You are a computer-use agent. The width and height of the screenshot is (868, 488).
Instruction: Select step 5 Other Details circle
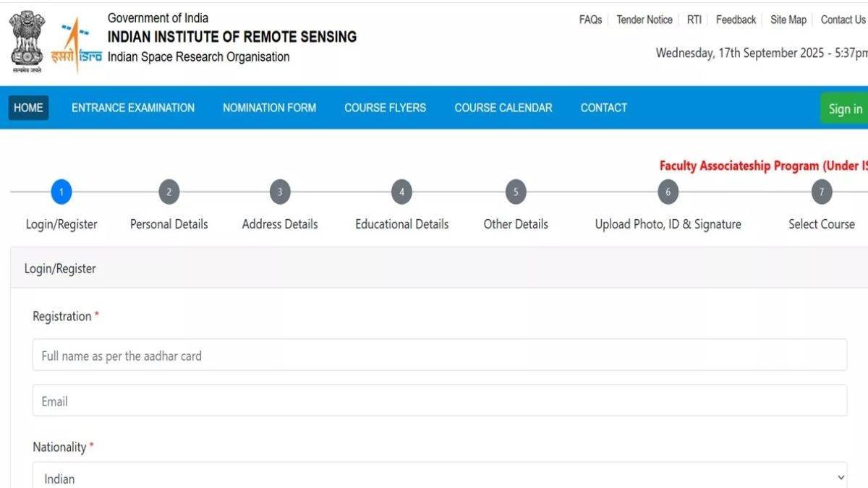(x=516, y=192)
